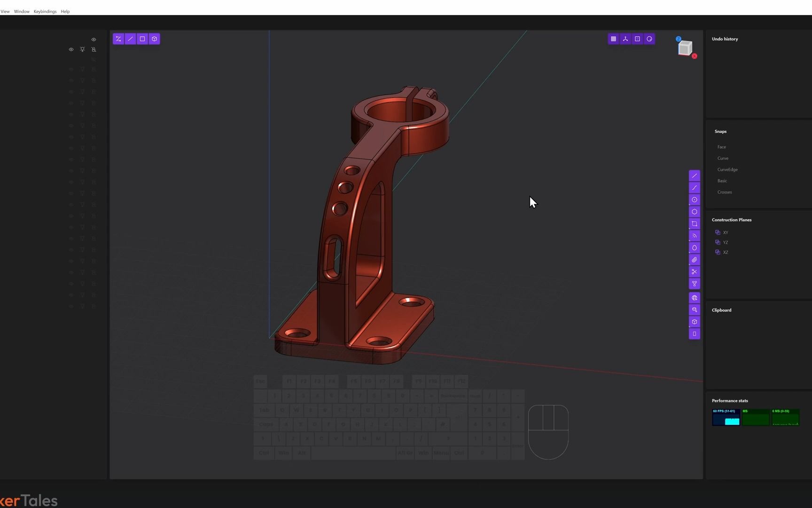The height and width of the screenshot is (508, 812).
Task: Open the grid settings icon in top-right toolbar
Action: (x=613, y=39)
